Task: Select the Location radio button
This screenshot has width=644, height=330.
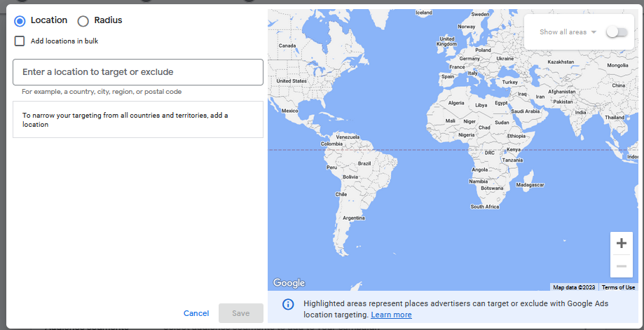Action: (x=20, y=20)
